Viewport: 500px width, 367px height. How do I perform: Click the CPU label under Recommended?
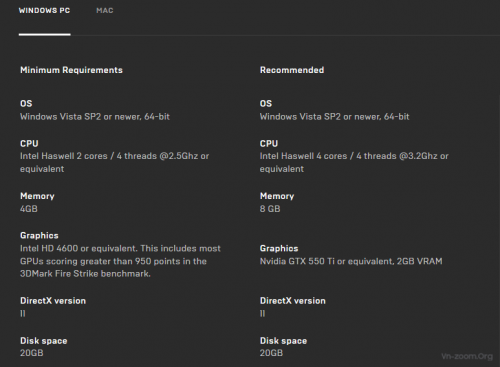tap(269, 144)
